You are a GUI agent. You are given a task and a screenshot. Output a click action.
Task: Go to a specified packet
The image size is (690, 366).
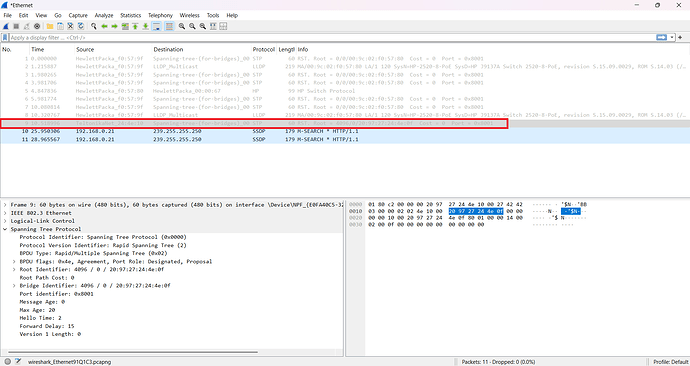point(125,26)
